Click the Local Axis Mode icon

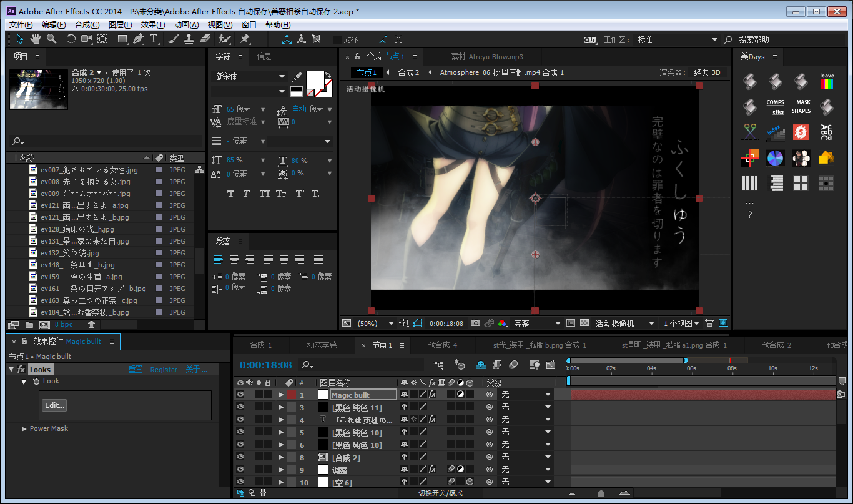pos(287,39)
